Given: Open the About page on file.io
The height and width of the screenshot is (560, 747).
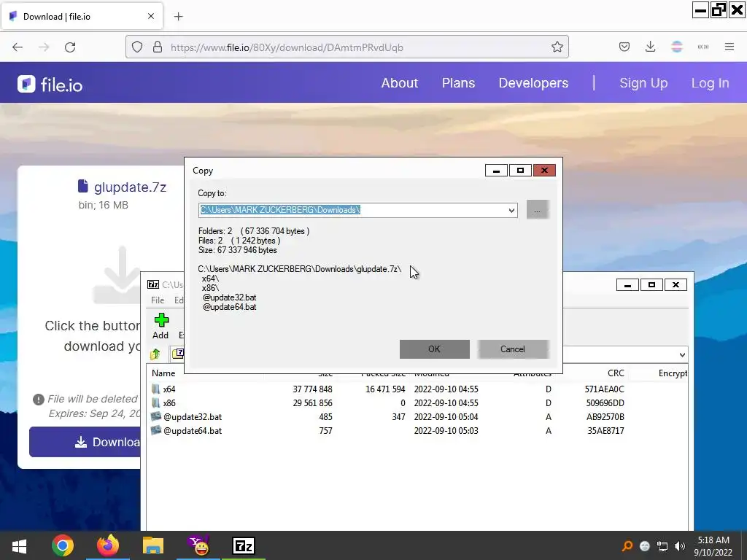Looking at the screenshot, I should click(x=399, y=83).
